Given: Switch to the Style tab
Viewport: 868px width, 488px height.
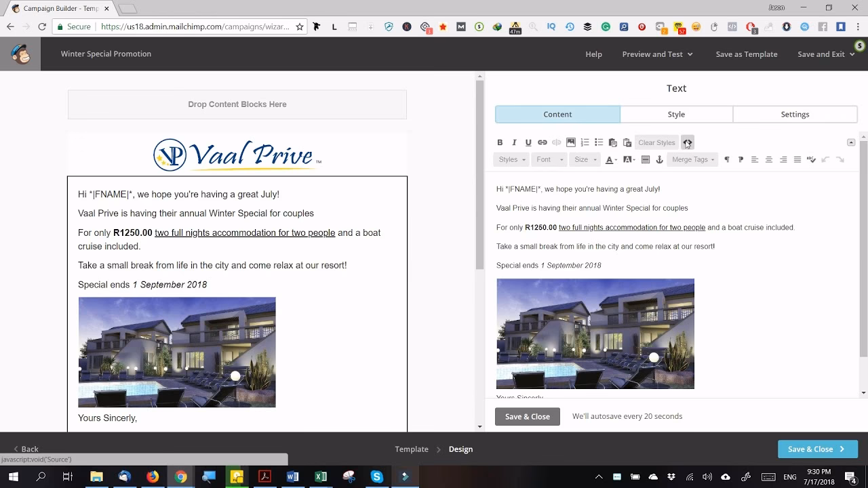Looking at the screenshot, I should 676,115.
